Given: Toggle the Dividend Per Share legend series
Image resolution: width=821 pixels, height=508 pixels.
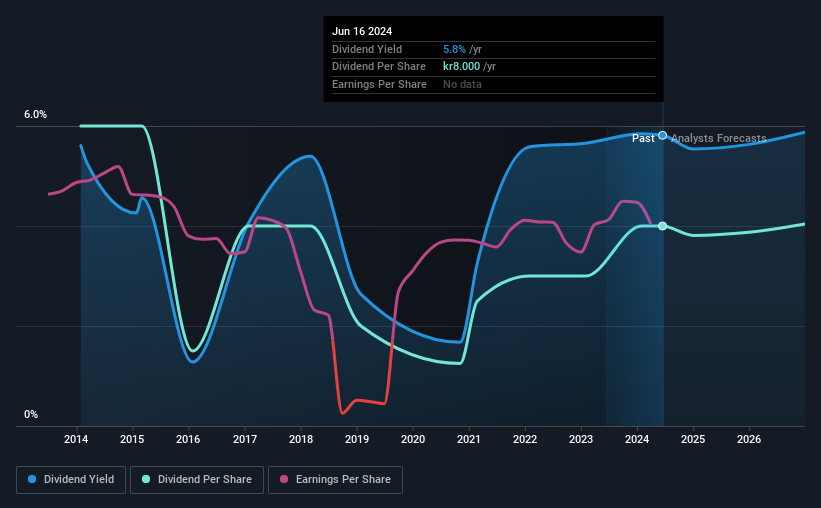Looking at the screenshot, I should [197, 480].
